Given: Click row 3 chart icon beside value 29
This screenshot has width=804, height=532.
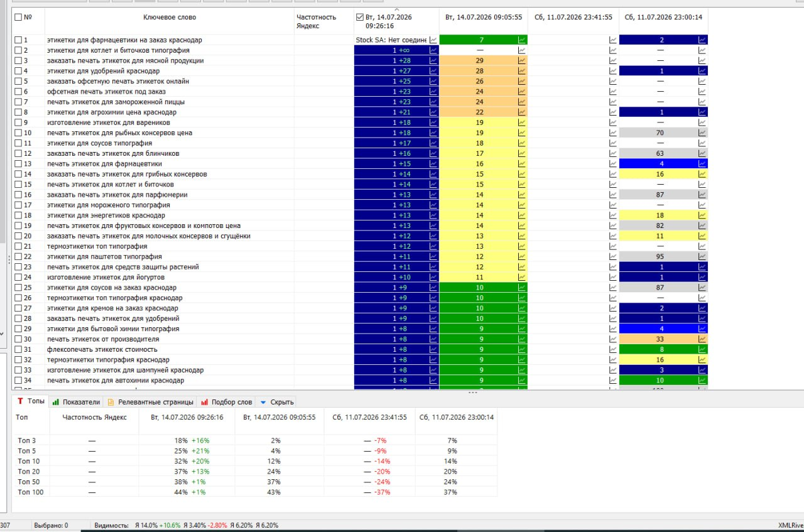Looking at the screenshot, I should click(x=521, y=60).
